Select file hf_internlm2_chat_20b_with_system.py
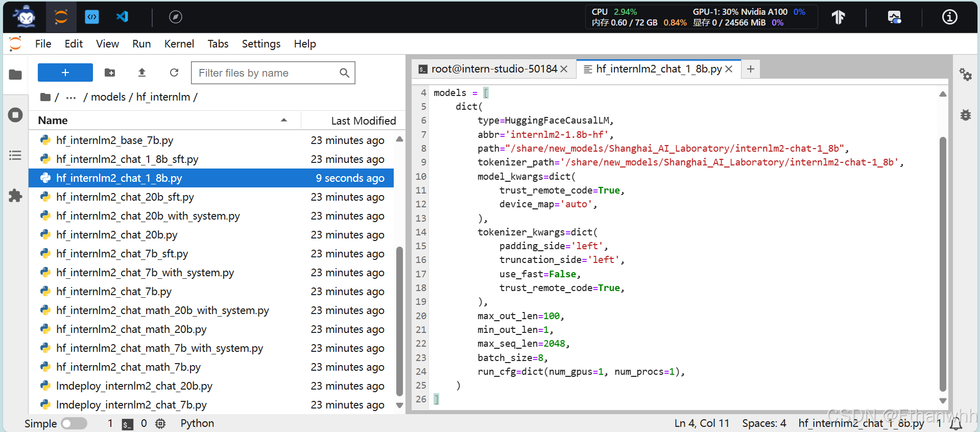 (211, 216)
